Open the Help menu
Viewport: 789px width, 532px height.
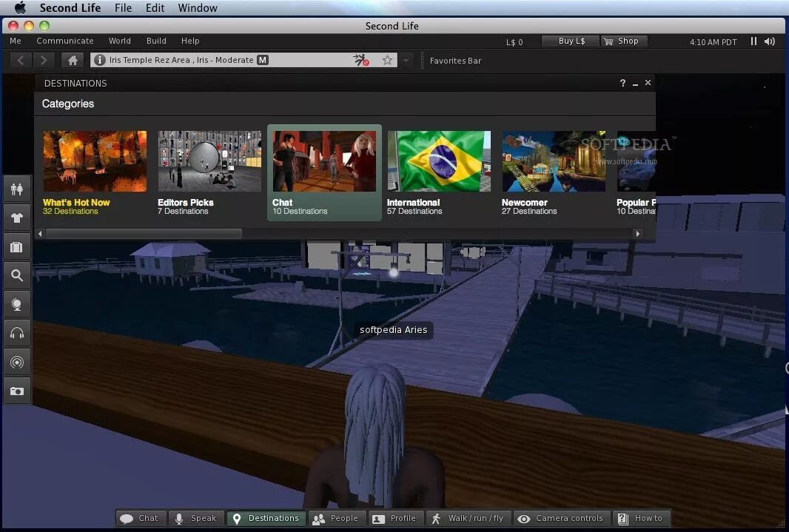190,41
